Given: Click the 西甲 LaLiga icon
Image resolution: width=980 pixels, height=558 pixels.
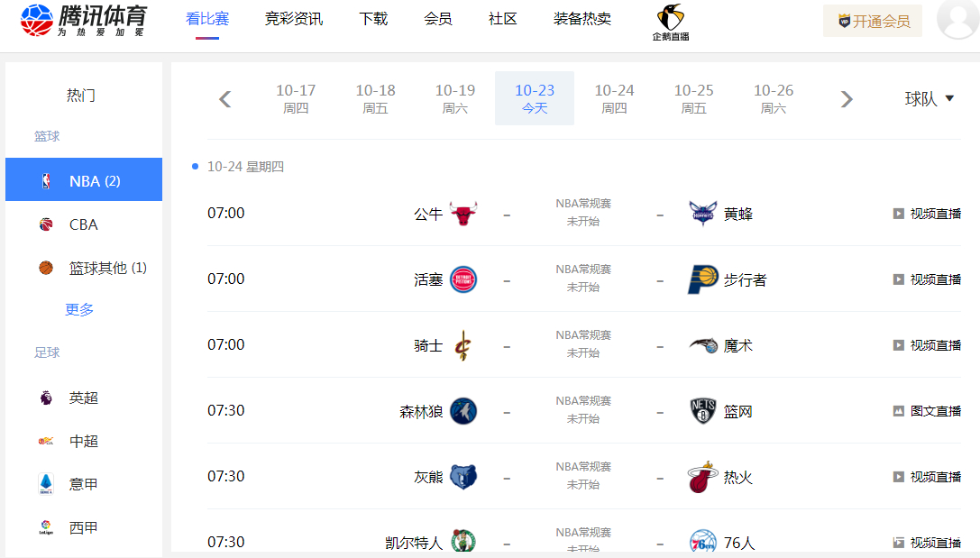Looking at the screenshot, I should [x=46, y=527].
